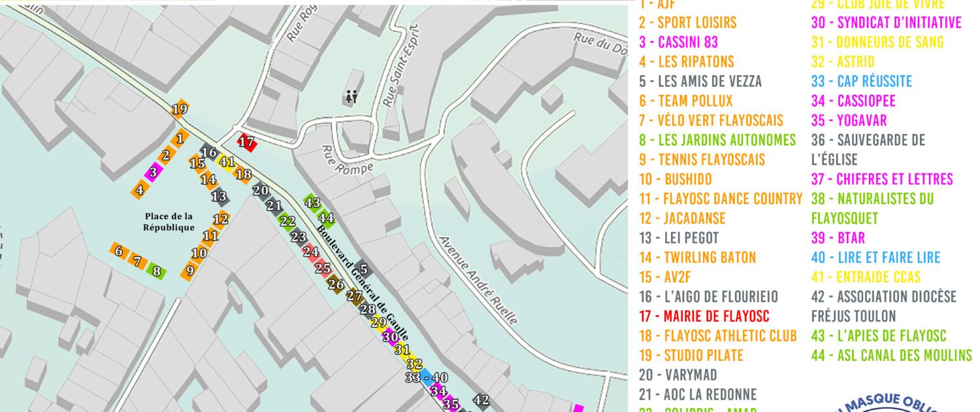Click map marker 19 near the top road

(x=180, y=109)
